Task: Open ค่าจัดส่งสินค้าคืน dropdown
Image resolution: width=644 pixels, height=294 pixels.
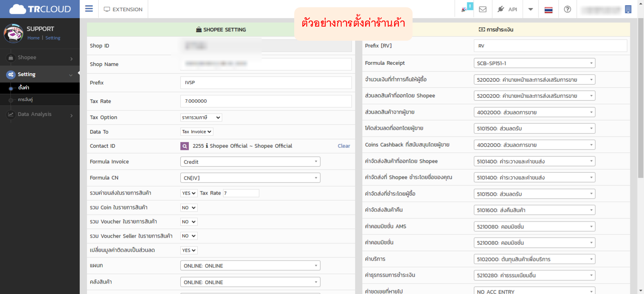Action: tap(534, 210)
